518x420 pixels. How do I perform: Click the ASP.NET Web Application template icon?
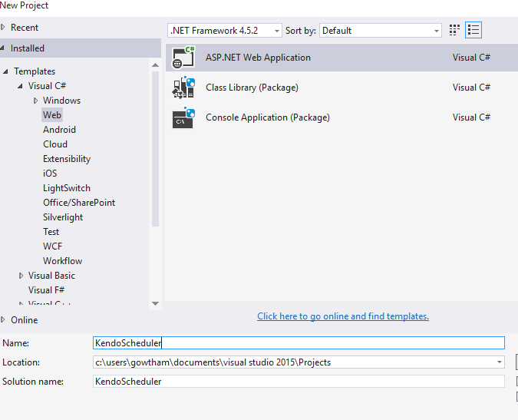tap(183, 58)
